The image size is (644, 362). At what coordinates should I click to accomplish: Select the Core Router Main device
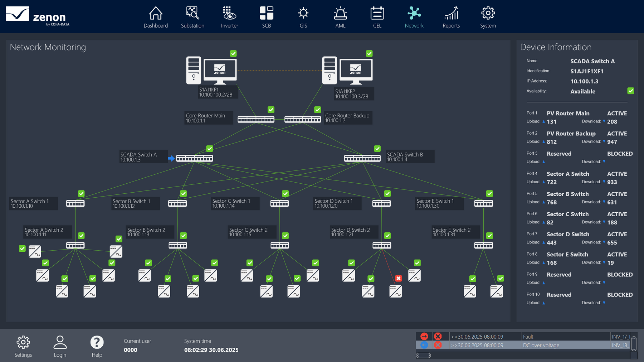pos(256,119)
